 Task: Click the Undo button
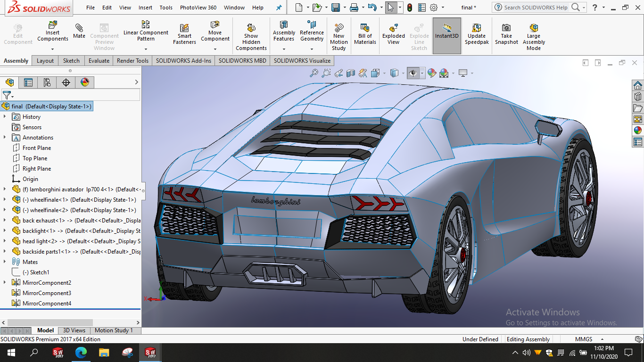372,8
